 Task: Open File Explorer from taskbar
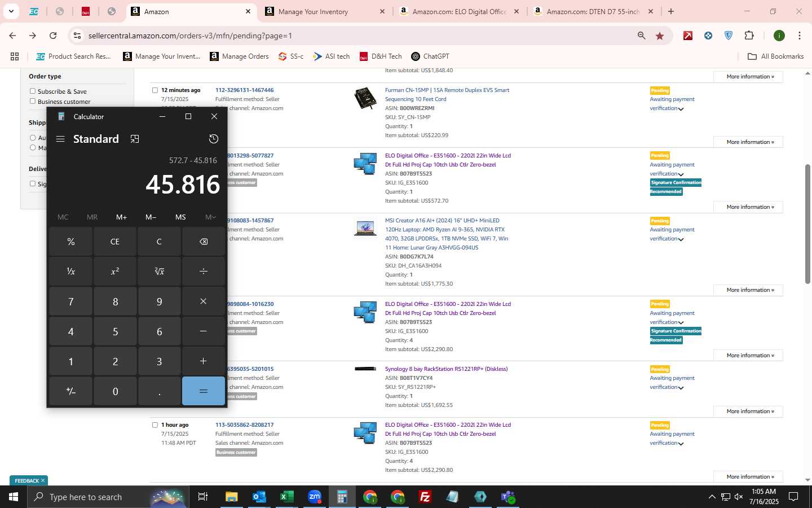[231, 497]
